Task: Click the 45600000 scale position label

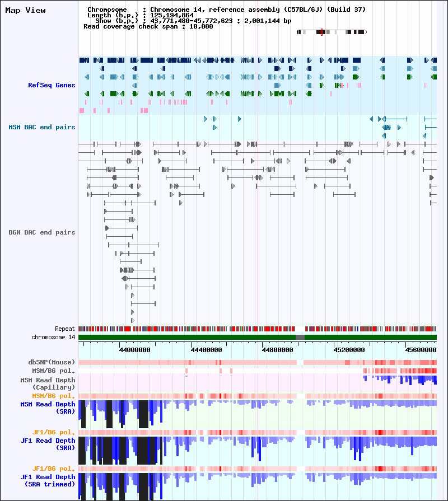Action: [421, 350]
